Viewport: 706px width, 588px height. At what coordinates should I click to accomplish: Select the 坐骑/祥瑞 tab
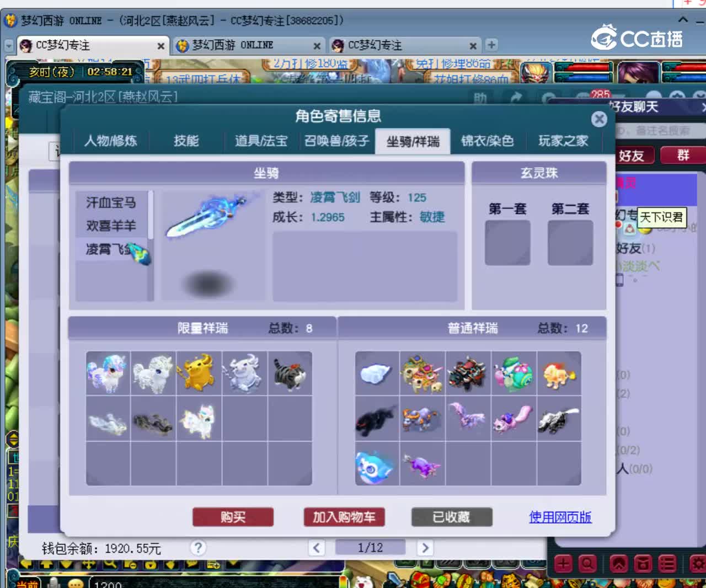point(413,142)
